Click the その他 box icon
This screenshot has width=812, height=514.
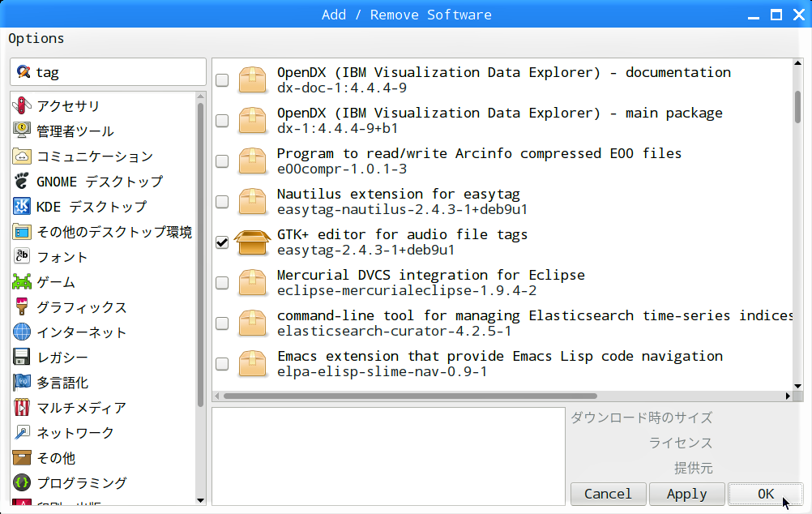pyautogui.click(x=22, y=457)
